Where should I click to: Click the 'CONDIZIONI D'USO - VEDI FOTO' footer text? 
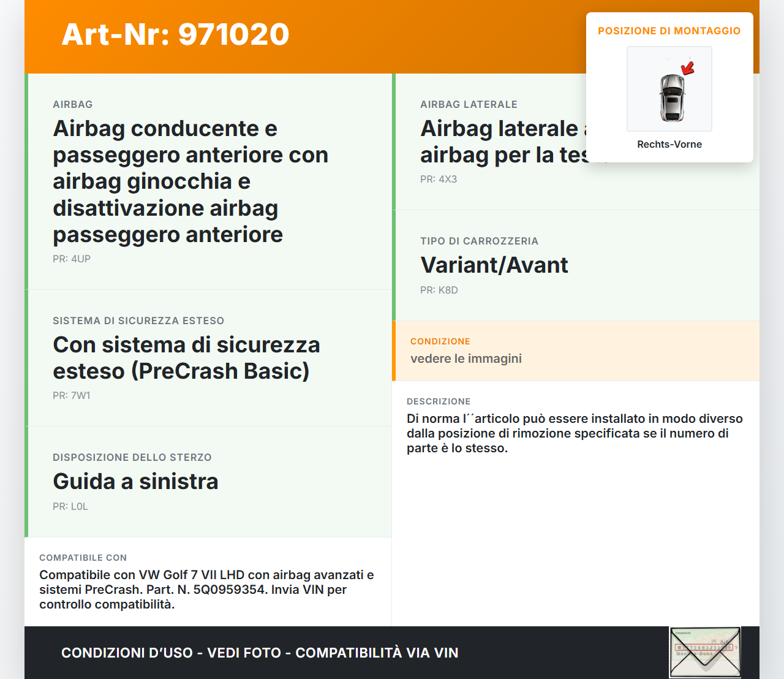[x=260, y=653]
